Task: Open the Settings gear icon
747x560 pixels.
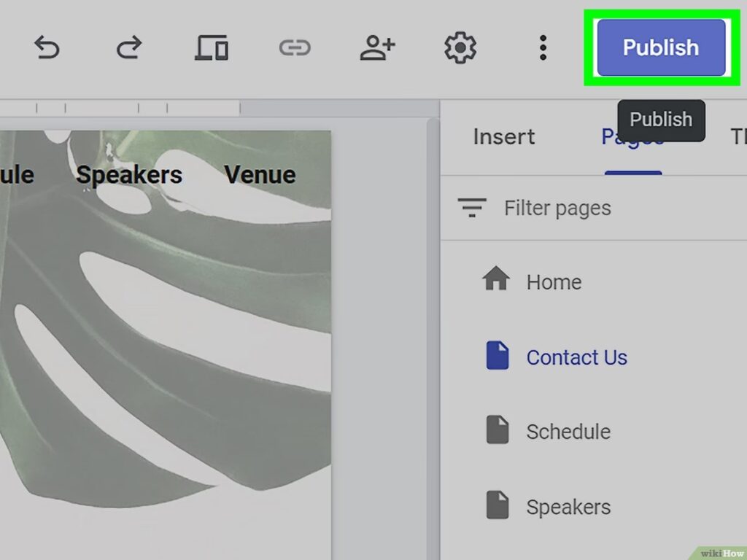Action: pos(460,48)
